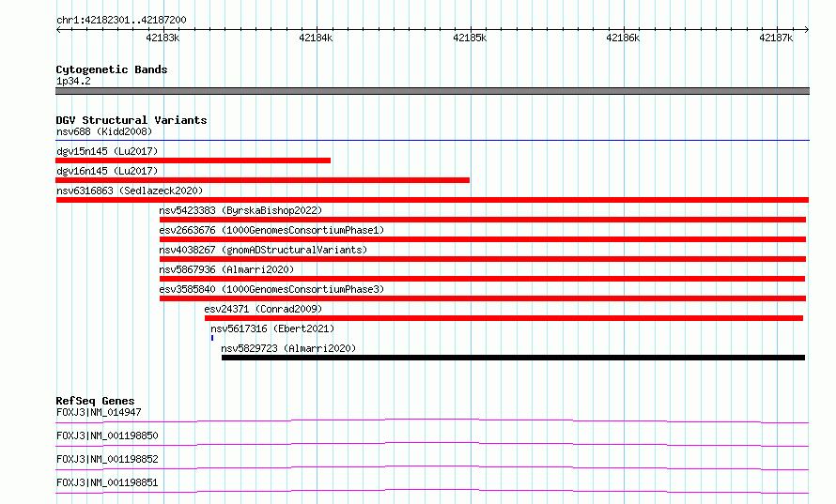Viewport: 836px width, 504px height.
Task: Select the black nsv5829723 (Almarri2020) bar
Action: (x=514, y=358)
